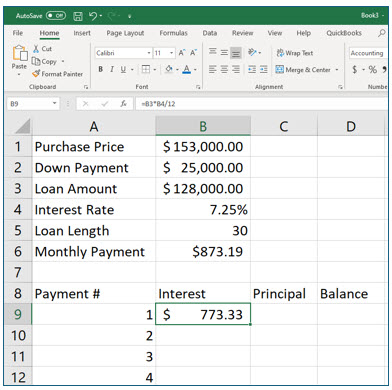
Task: Click Middle Align icon
Action: (x=224, y=52)
